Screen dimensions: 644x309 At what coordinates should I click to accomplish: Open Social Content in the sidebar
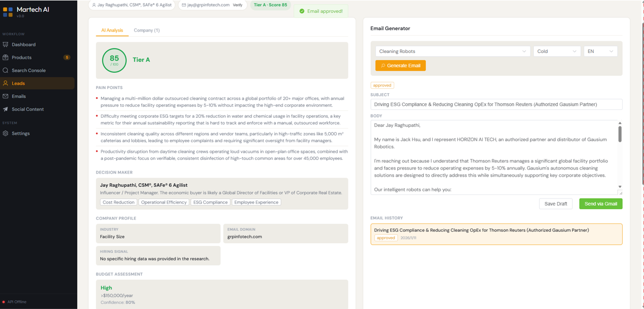[38, 109]
